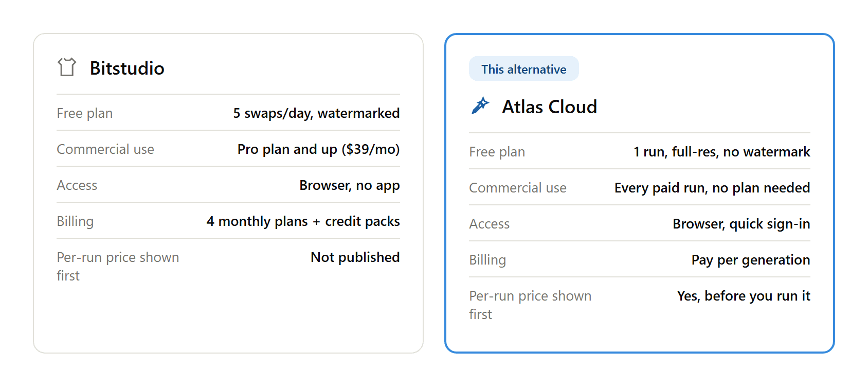Click 'Commercial use' label in Atlas Cloud card
This screenshot has width=868, height=386.
click(x=518, y=188)
